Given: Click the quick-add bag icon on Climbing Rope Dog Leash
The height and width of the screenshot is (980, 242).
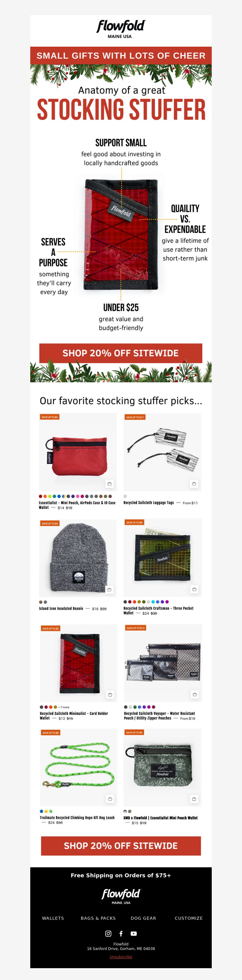Looking at the screenshot, I should [110, 799].
